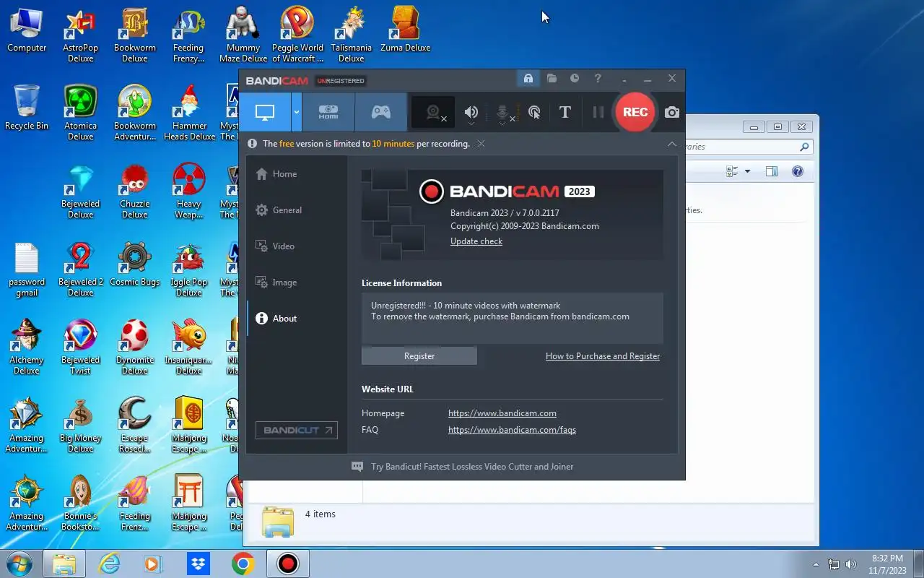924x578 pixels.
Task: Open the Video settings tab
Action: click(x=297, y=246)
